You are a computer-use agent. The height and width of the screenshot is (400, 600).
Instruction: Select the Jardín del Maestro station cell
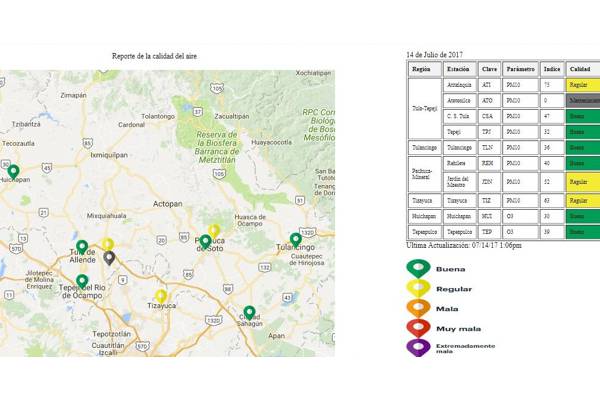pos(460,182)
